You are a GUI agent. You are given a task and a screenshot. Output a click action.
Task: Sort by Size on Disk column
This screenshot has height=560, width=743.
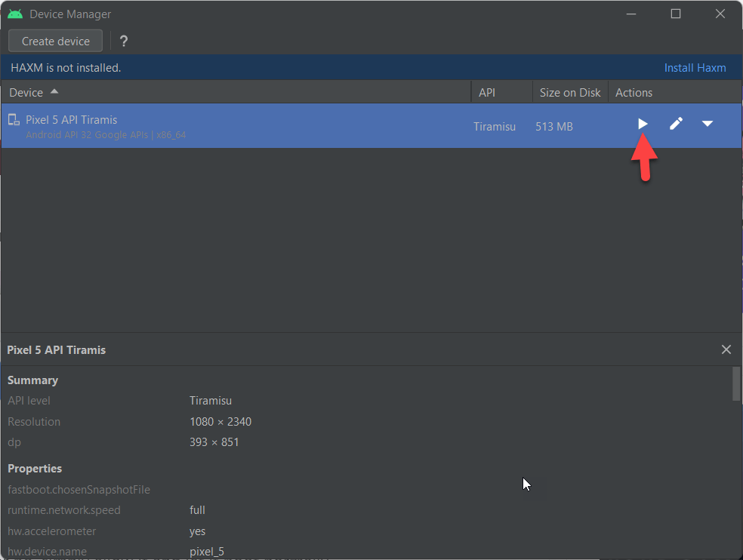tap(570, 92)
